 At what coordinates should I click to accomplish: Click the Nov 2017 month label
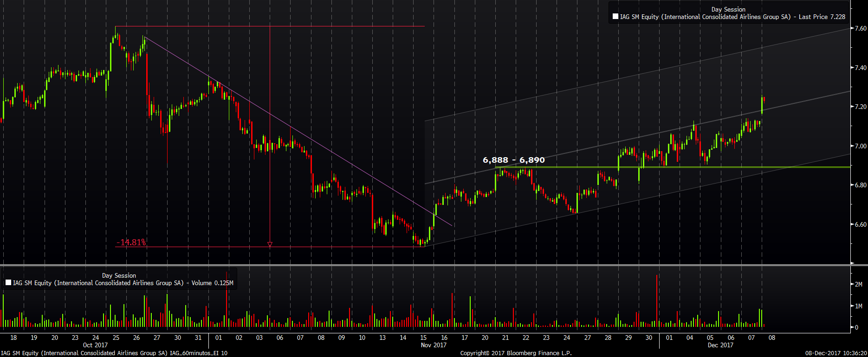434,345
